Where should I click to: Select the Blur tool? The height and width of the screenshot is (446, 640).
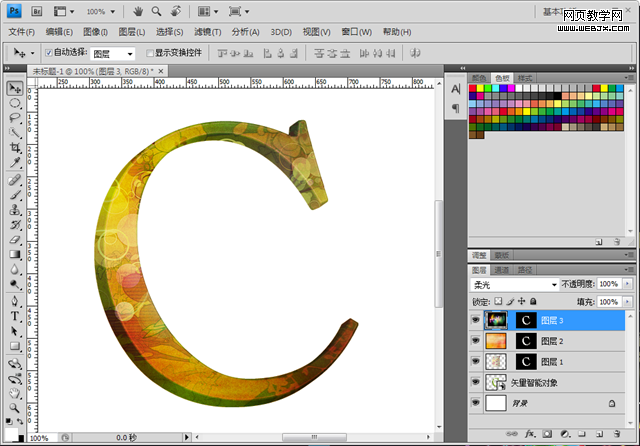[15, 269]
